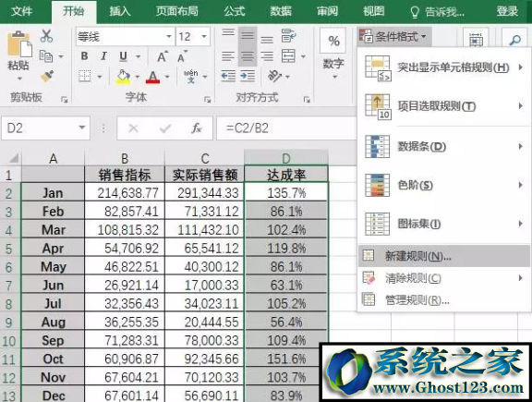Viewport: 532px width, 402px height.
Task: Select cell with 135.7%
Action: [x=286, y=192]
